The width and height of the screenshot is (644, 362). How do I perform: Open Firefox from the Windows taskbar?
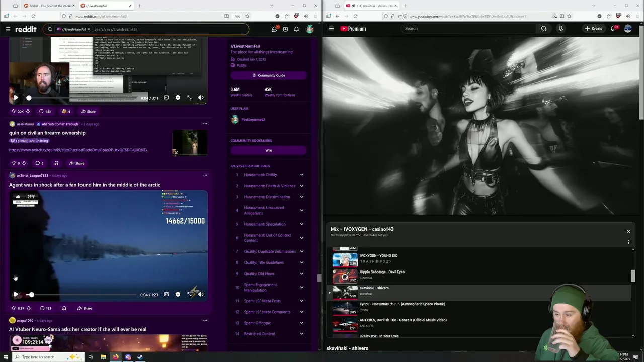tap(116, 357)
